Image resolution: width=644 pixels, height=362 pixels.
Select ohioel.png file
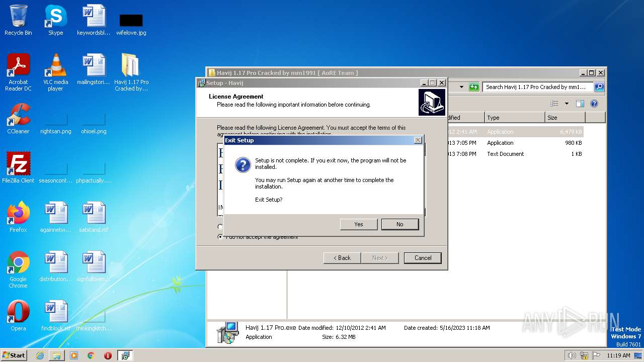click(94, 124)
